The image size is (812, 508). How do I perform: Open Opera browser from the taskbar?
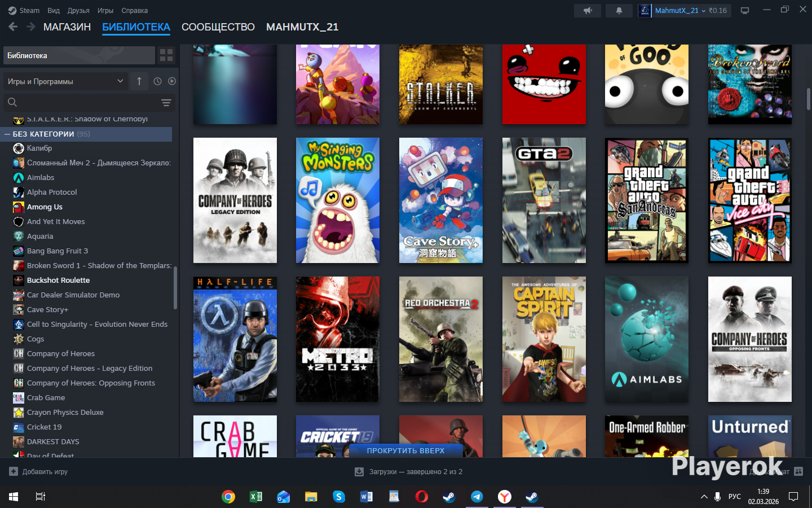422,497
